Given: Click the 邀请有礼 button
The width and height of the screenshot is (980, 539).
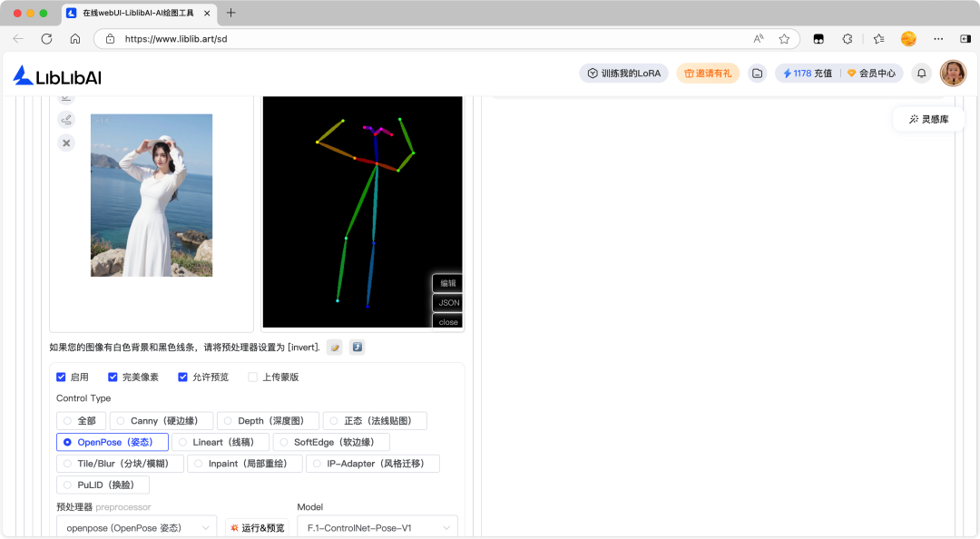Looking at the screenshot, I should click(x=708, y=73).
